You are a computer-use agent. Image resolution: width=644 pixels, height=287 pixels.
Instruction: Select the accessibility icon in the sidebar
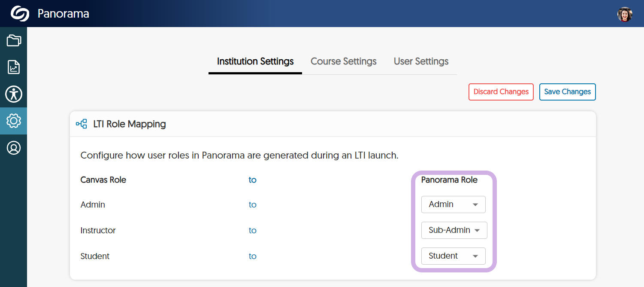pyautogui.click(x=14, y=94)
